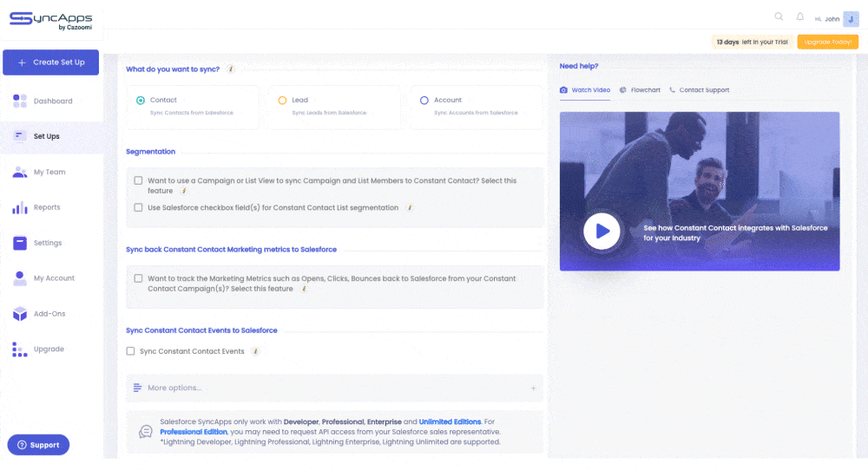
Task: Select the Account radio button
Action: [x=424, y=100]
